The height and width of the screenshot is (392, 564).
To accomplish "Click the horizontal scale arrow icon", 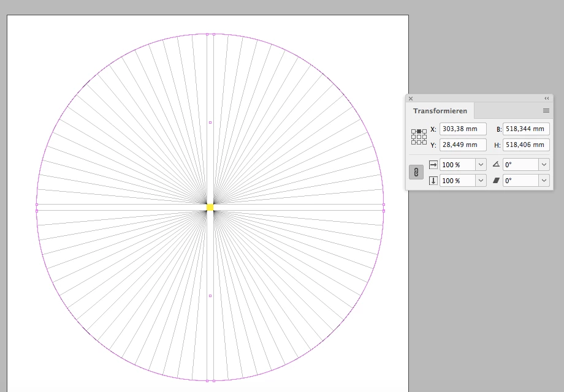I will (x=433, y=165).
